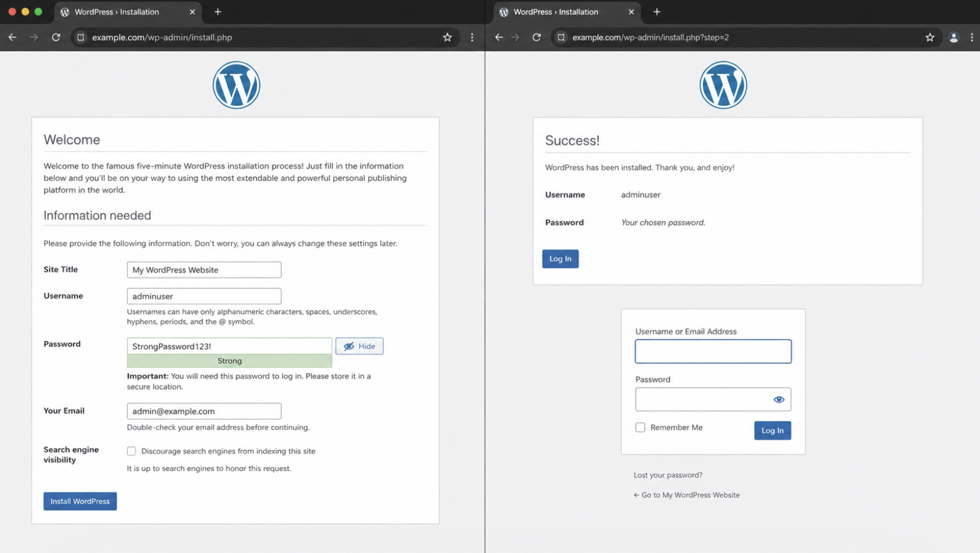Click macOS green maximize window button
Image resolution: width=980 pixels, height=553 pixels.
(38, 12)
